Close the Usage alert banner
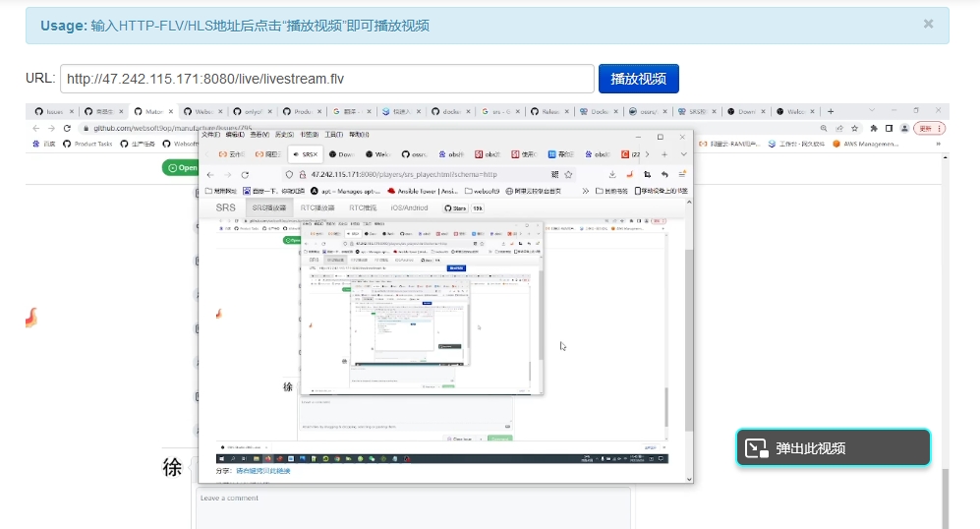This screenshot has height=529, width=980. pos(928,25)
